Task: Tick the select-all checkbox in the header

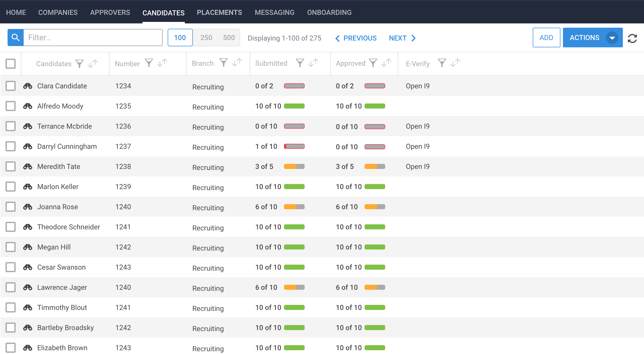Action: (x=11, y=64)
